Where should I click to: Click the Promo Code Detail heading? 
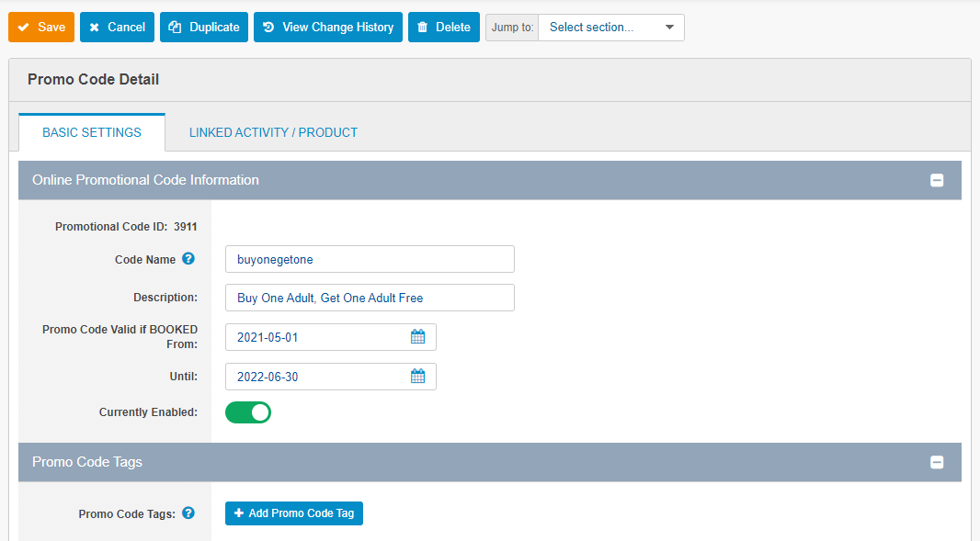(93, 79)
